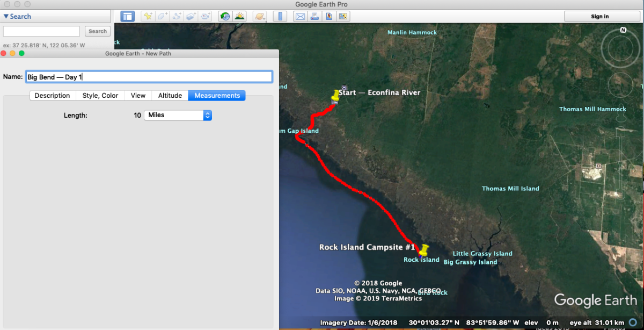Open the Ruler measuring tool
This screenshot has height=330, width=644.
point(280,17)
